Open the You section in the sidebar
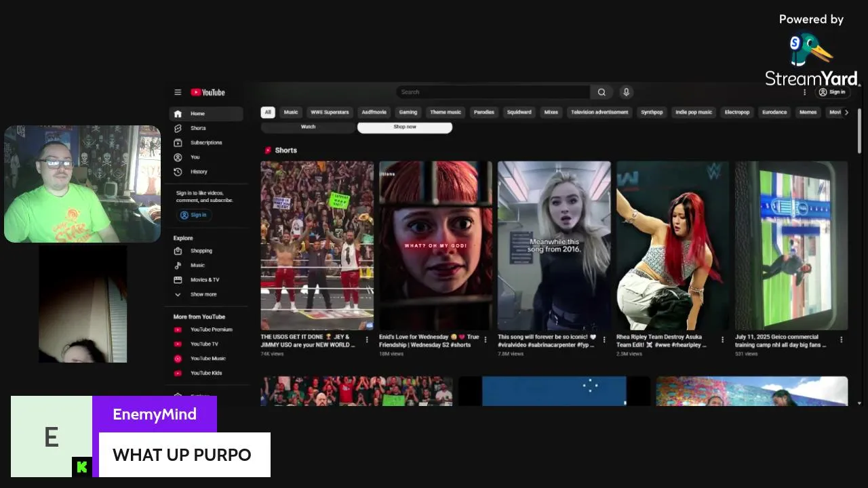 (x=206, y=157)
